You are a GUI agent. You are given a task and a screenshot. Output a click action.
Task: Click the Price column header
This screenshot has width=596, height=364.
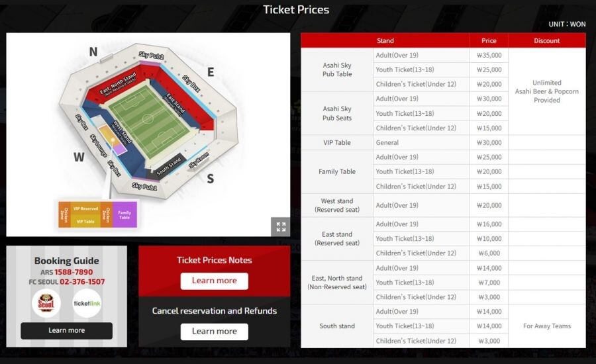click(489, 40)
